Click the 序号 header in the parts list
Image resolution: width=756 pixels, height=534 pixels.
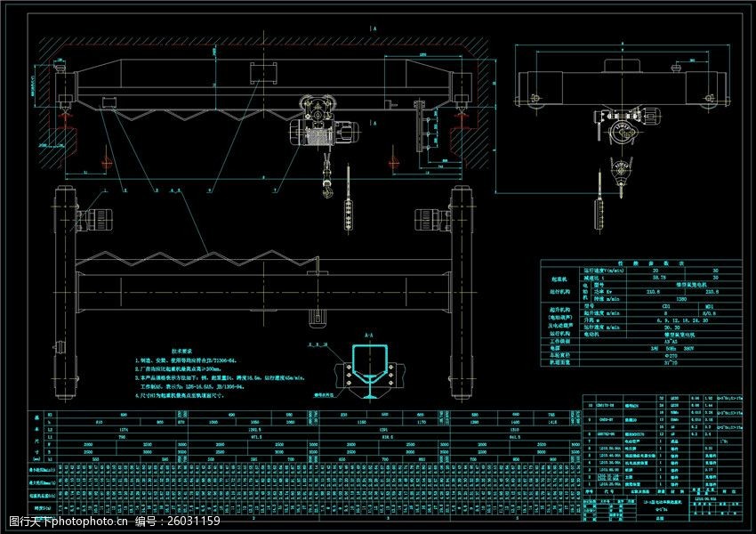tap(589, 491)
